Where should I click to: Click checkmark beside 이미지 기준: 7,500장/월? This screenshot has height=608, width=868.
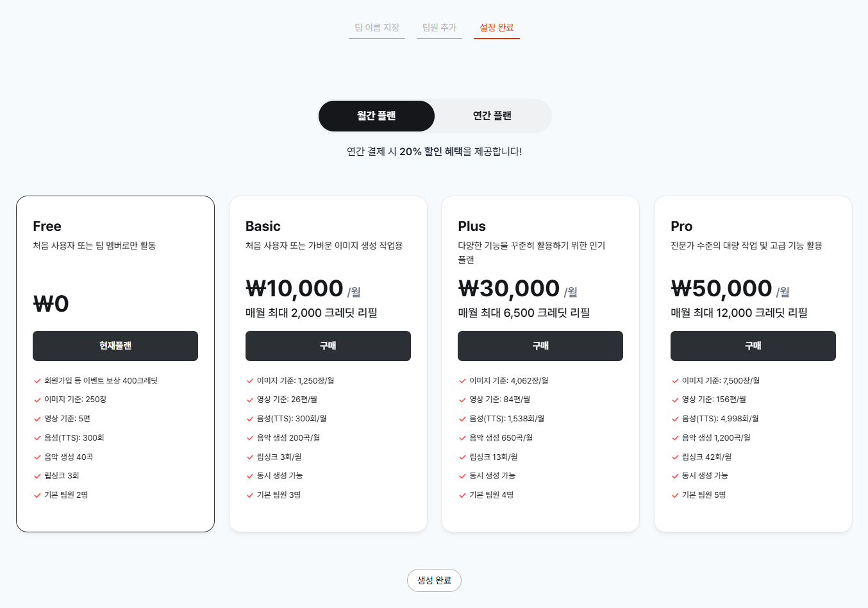click(675, 381)
